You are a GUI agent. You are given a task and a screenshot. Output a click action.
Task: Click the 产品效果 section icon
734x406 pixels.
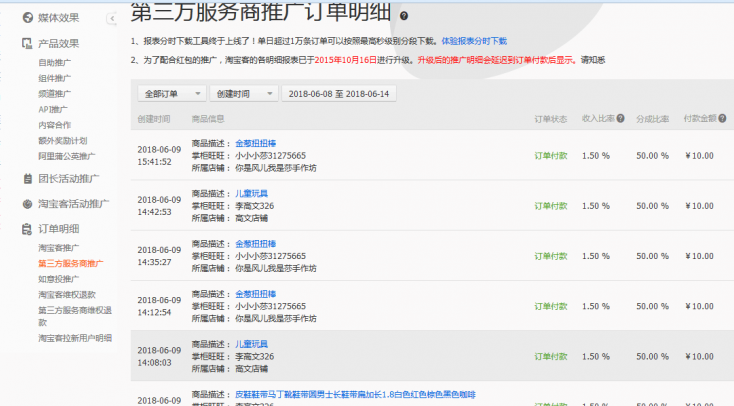[x=27, y=44]
